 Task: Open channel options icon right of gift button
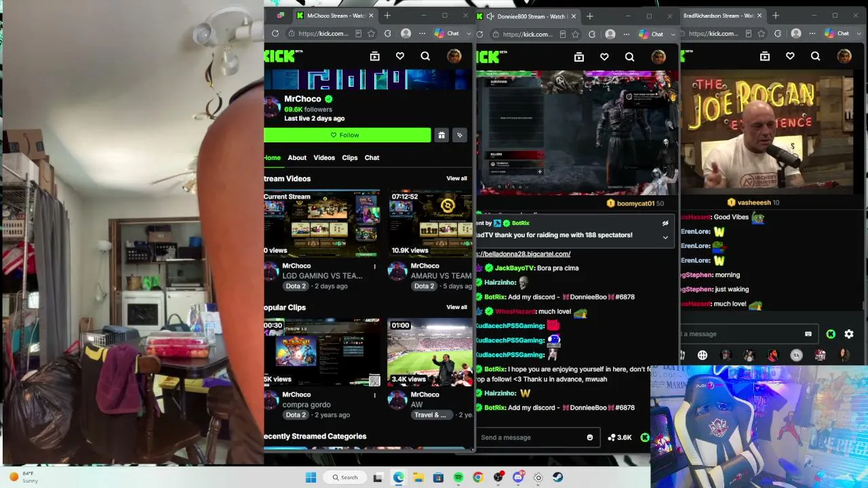(460, 135)
